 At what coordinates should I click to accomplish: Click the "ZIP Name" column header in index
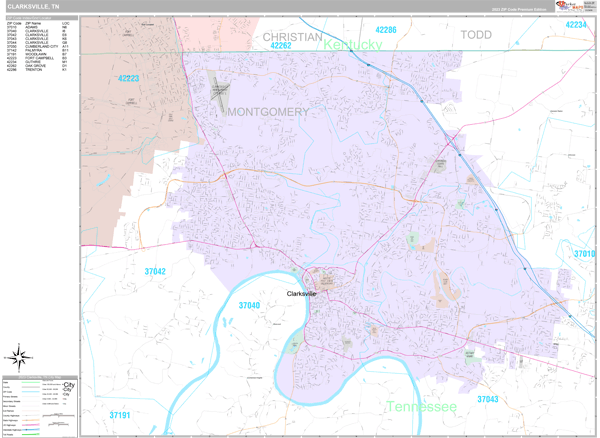click(x=33, y=23)
